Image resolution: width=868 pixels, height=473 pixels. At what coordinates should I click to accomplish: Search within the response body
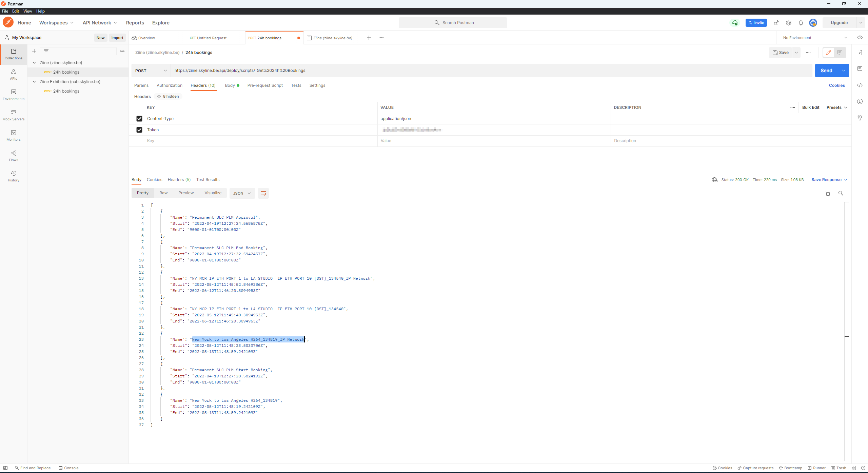(841, 193)
